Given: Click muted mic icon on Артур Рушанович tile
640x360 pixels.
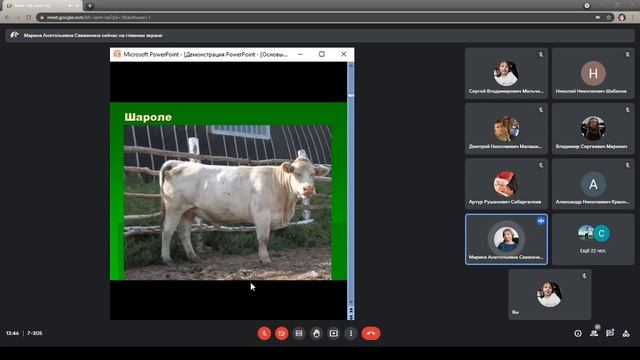Looking at the screenshot, I should click(x=541, y=165).
